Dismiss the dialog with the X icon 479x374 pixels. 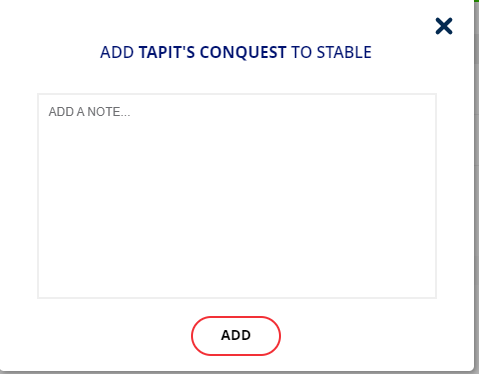coord(444,26)
